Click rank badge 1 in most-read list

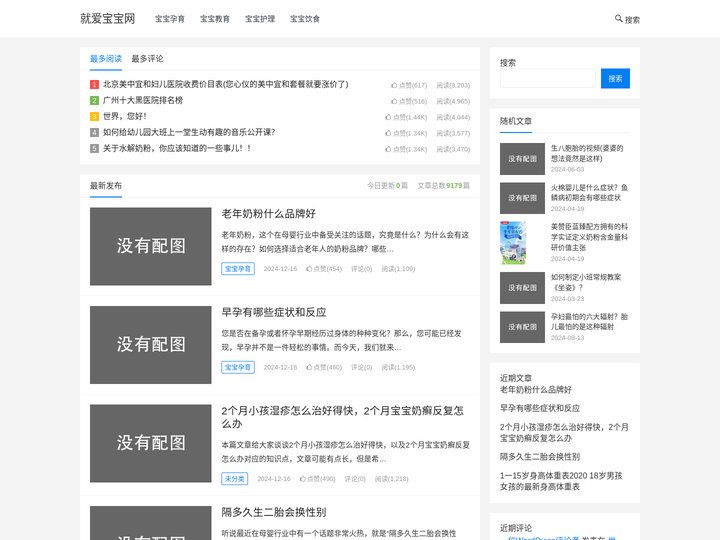(x=94, y=84)
